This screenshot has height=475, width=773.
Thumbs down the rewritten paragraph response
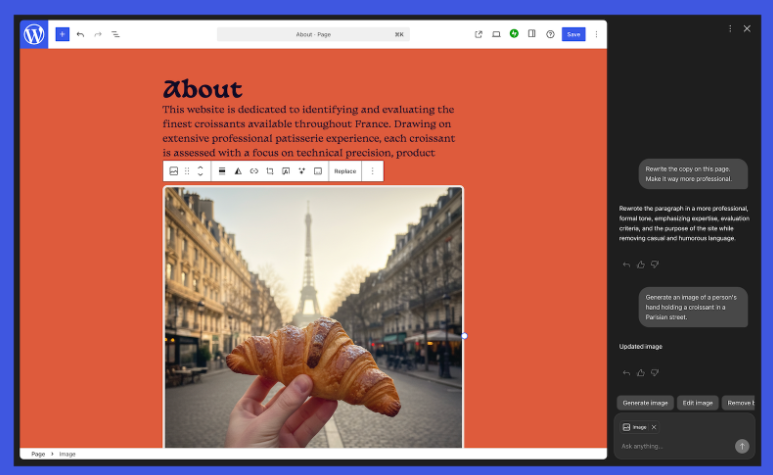coord(654,265)
